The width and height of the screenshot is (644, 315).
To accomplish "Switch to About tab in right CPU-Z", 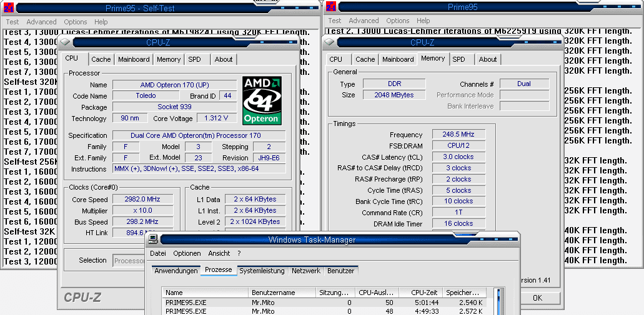I will (x=487, y=59).
